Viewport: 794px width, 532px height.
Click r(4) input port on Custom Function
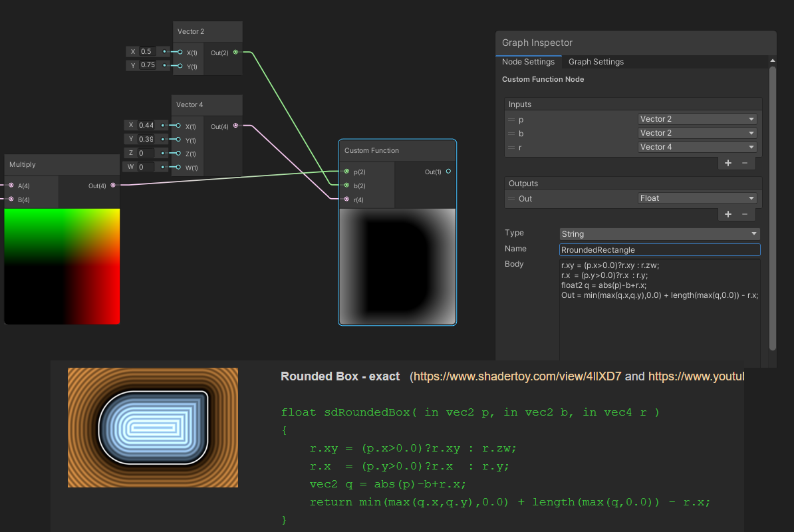(346, 199)
